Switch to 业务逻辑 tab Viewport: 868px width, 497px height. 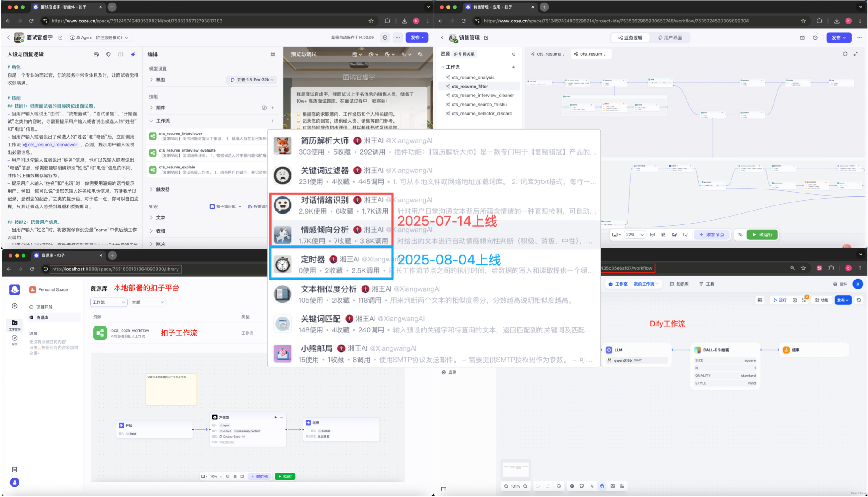tap(631, 38)
